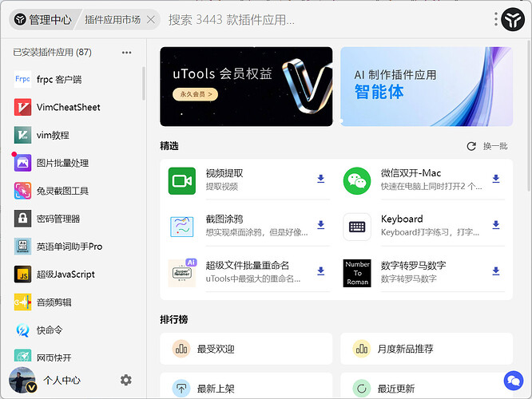Download 超级文件批量重命名 plugin
The image size is (532, 399).
(320, 271)
